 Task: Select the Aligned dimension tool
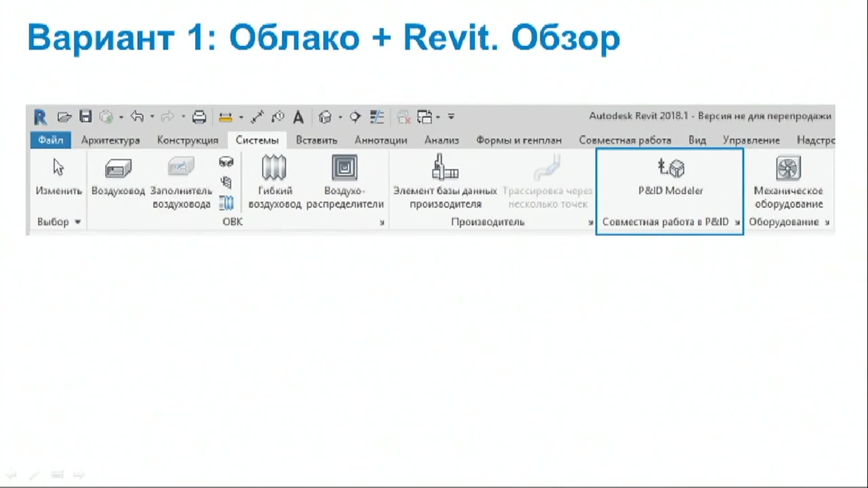tap(257, 117)
